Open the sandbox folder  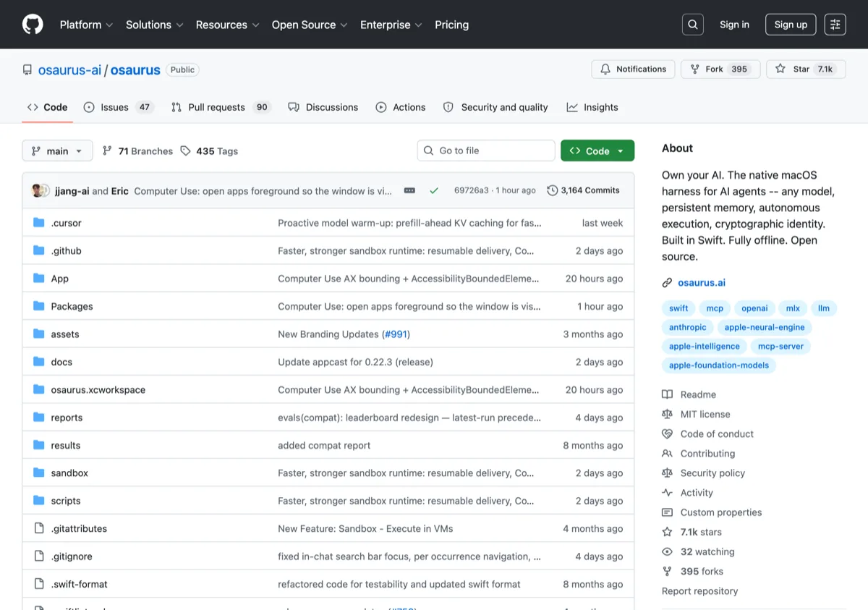69,473
